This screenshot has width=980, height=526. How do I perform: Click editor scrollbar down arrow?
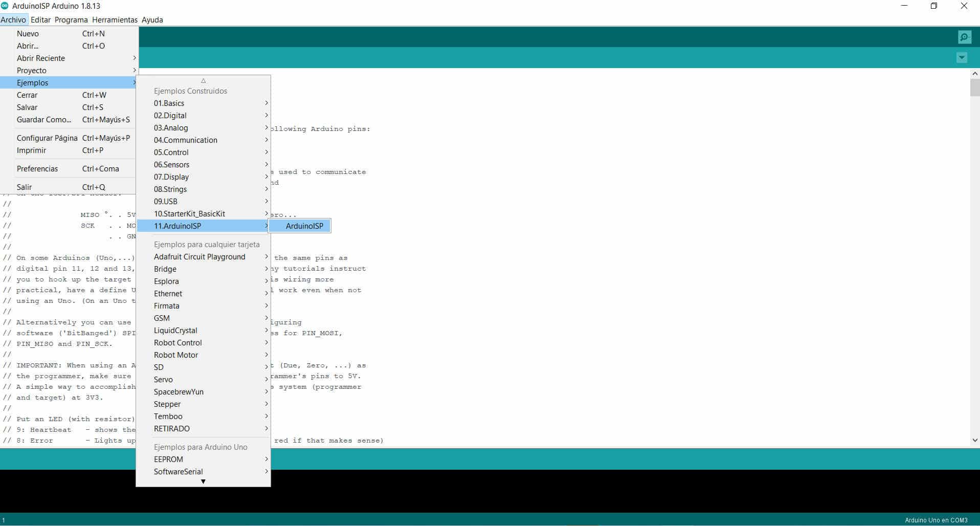point(975,440)
